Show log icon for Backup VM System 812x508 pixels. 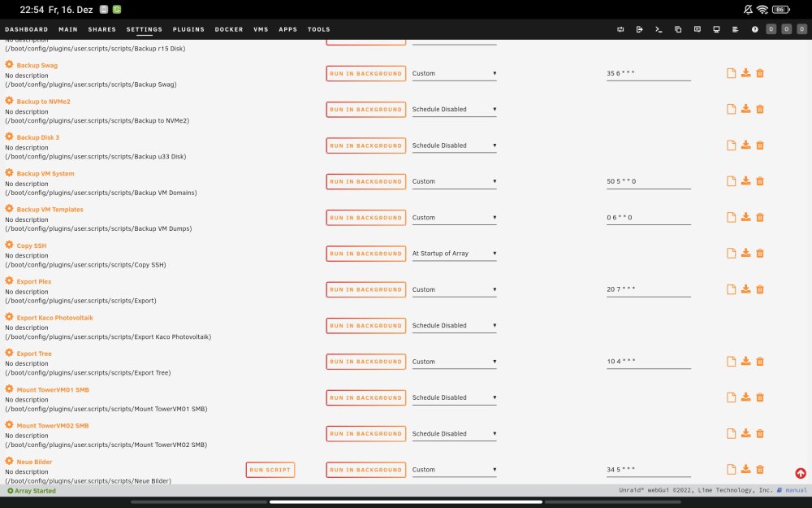click(x=732, y=181)
